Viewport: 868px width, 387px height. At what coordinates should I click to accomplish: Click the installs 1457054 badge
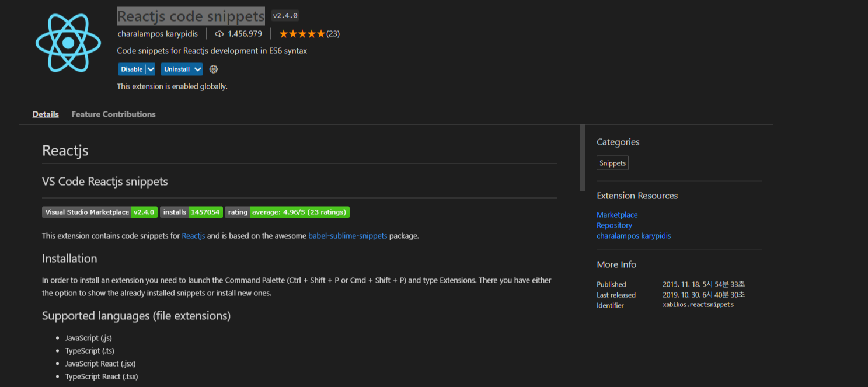click(x=191, y=212)
